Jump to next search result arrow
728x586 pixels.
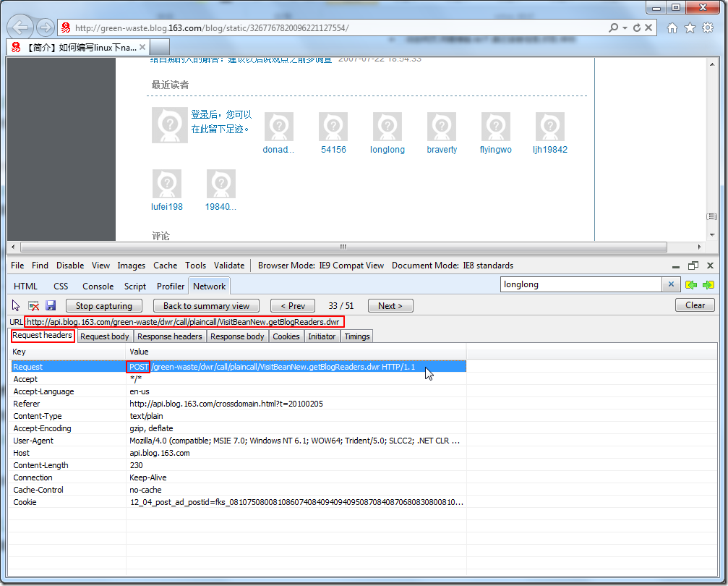[708, 285]
